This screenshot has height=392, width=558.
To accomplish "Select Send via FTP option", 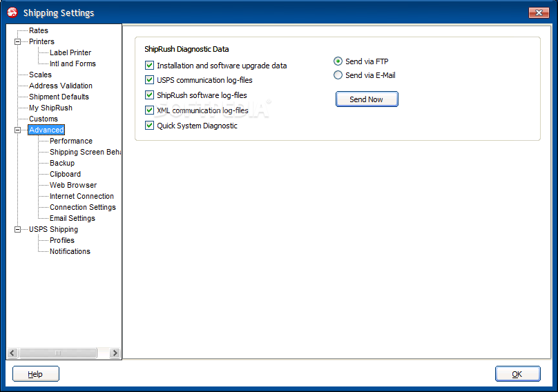I will 338,61.
